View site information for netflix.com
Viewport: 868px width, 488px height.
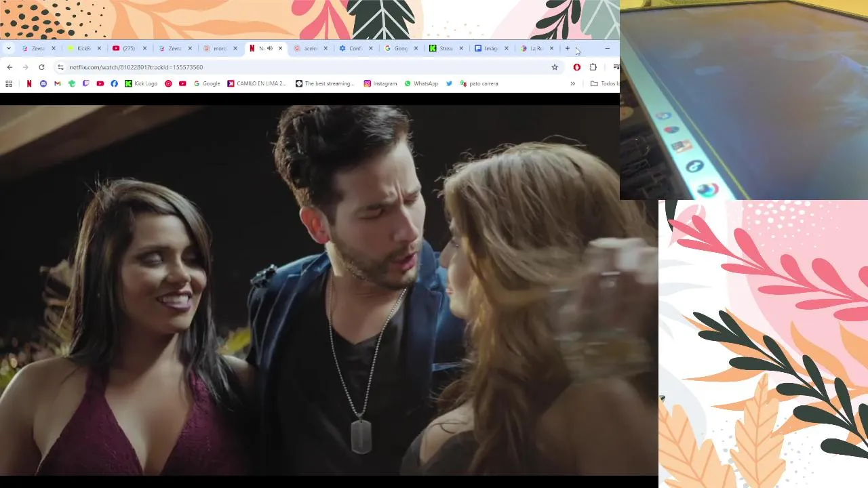(60, 67)
